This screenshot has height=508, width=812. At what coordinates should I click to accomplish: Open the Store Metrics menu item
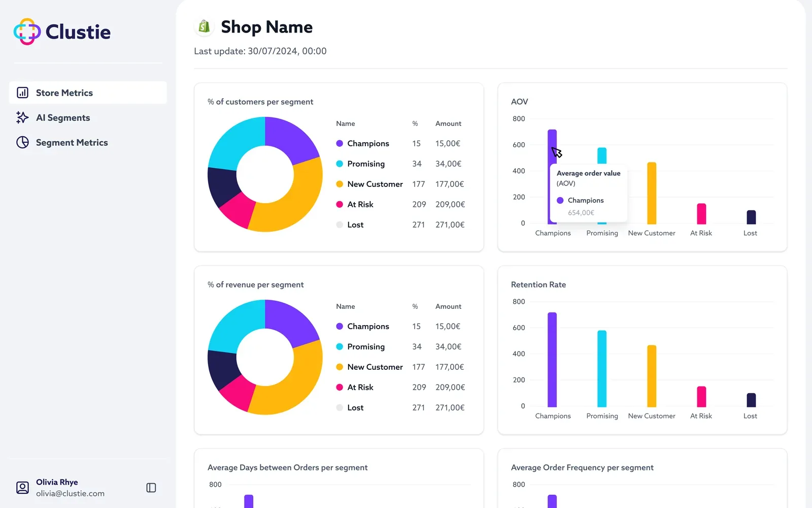(x=88, y=92)
